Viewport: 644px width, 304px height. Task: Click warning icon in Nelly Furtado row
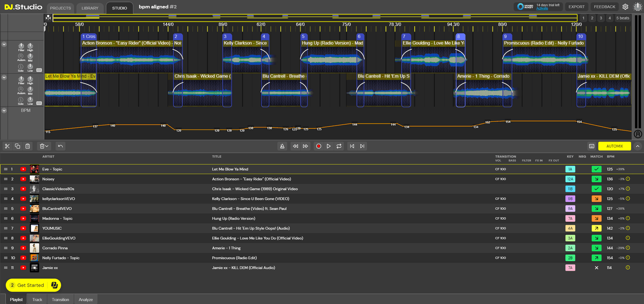coord(628,258)
